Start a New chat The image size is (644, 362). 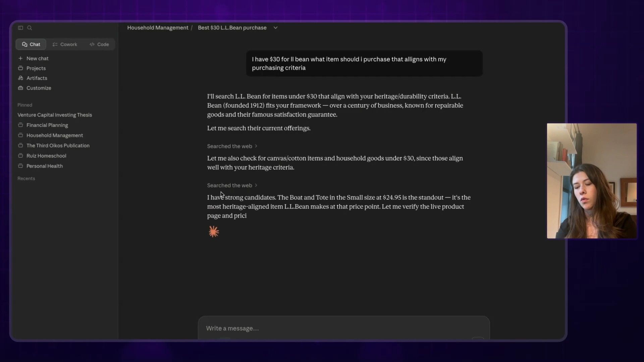tap(37, 58)
